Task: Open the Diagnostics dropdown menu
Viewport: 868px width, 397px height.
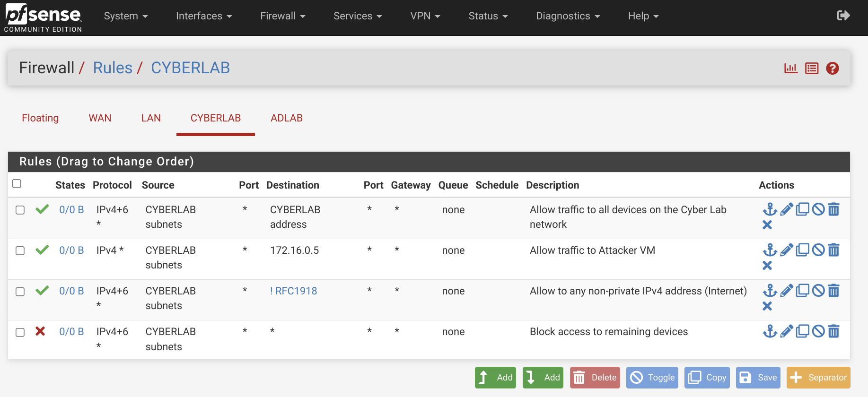Action: (x=568, y=16)
